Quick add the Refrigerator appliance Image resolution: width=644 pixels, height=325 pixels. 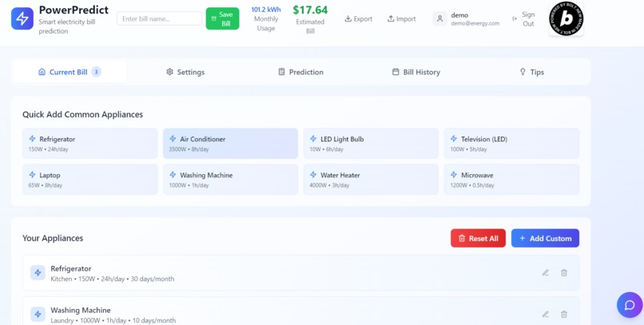click(90, 143)
